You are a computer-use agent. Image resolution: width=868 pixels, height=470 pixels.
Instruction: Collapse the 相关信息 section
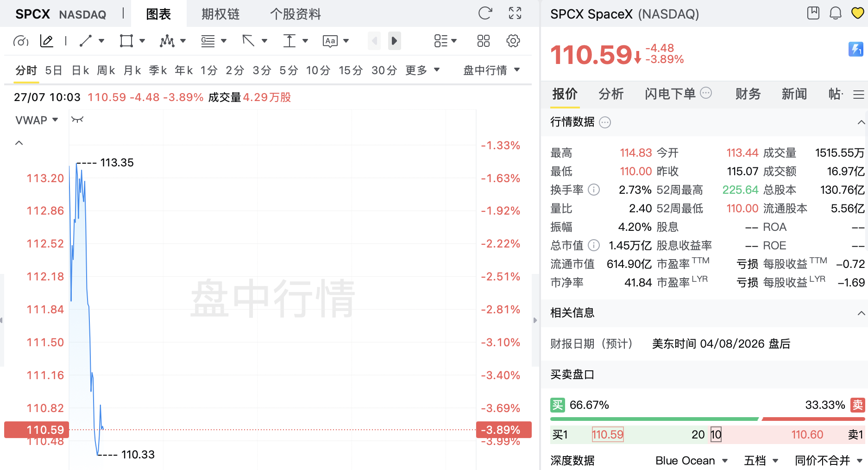tap(861, 313)
